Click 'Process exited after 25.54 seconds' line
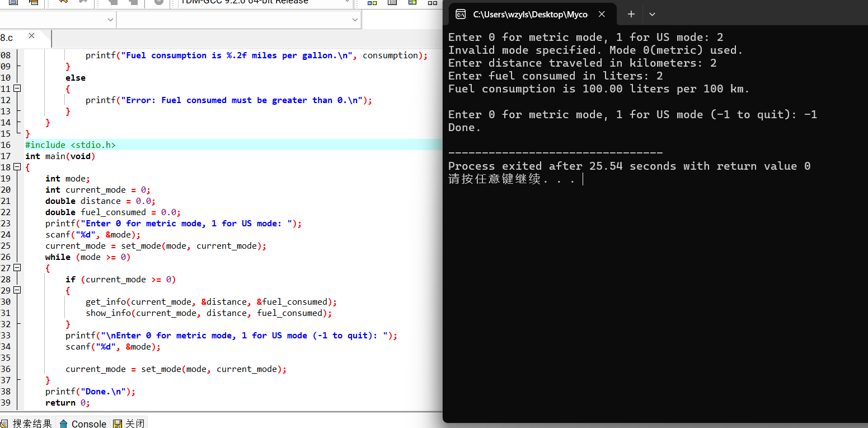 click(629, 166)
